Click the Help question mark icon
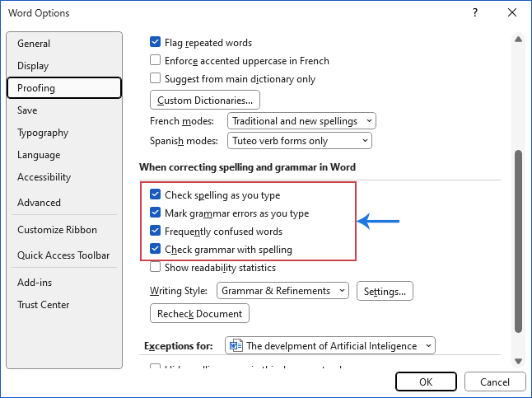The width and height of the screenshot is (532, 398). pyautogui.click(x=475, y=13)
